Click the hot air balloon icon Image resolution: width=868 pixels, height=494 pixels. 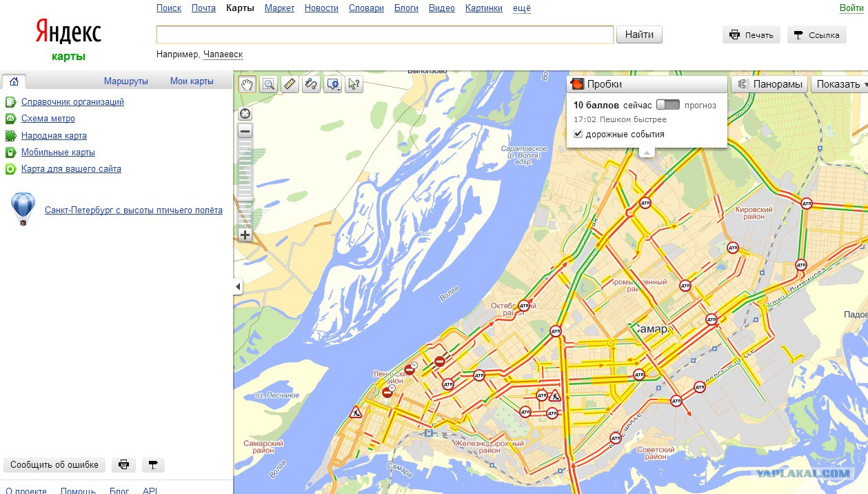[23, 209]
